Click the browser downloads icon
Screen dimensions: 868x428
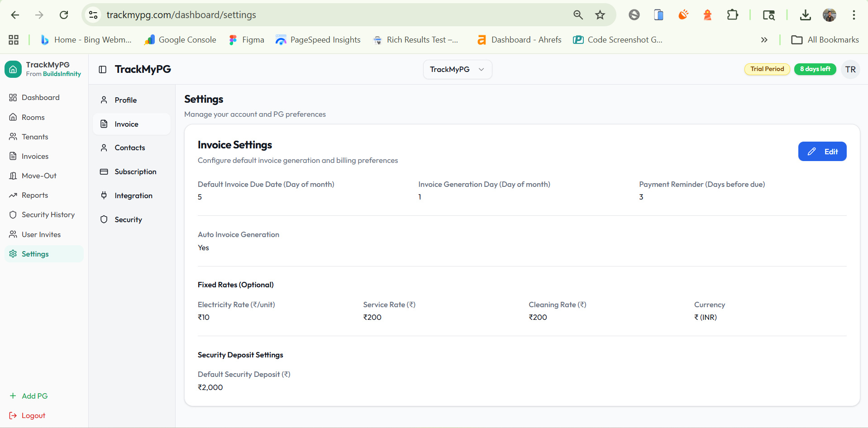tap(805, 15)
